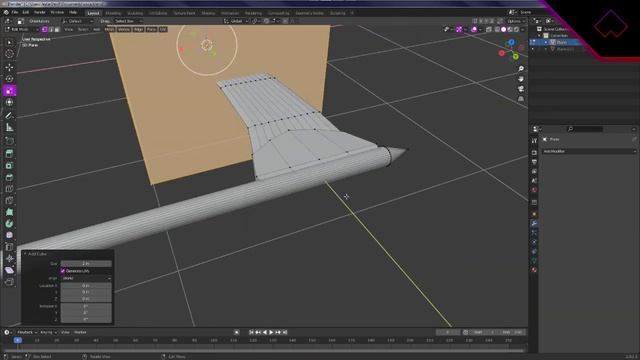Toggle X-ray display button
Image resolution: width=640 pixels, height=360 pixels.
(489, 29)
